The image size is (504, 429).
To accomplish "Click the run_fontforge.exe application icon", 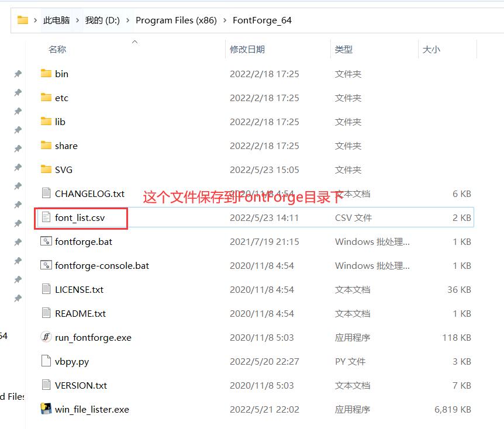I will tap(46, 337).
